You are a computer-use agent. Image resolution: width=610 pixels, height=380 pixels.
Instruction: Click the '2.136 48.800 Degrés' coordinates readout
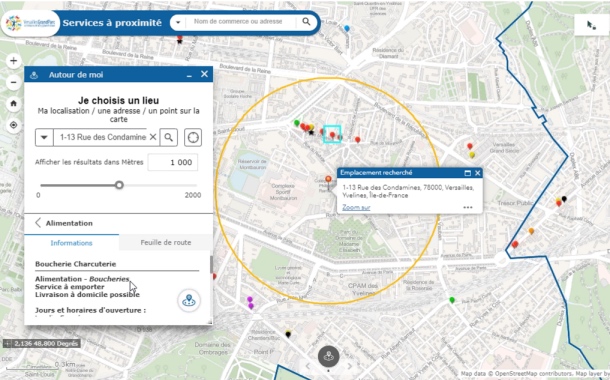click(x=46, y=344)
